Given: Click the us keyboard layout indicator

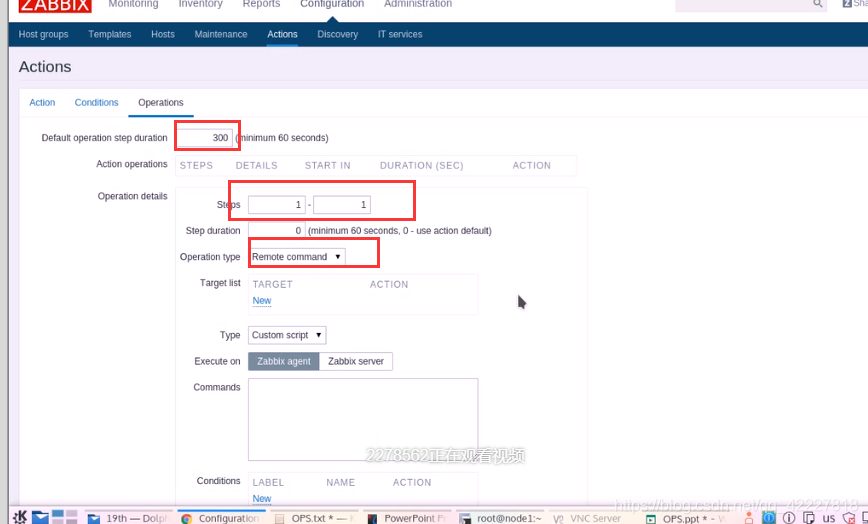Looking at the screenshot, I should click(x=829, y=518).
